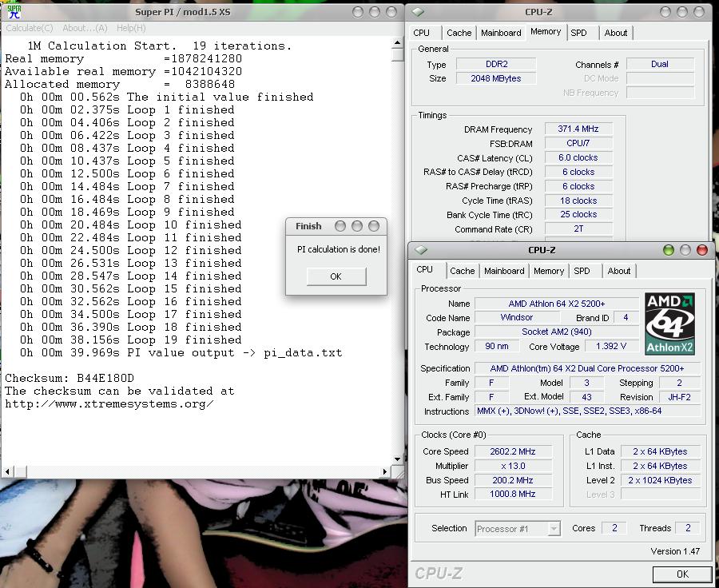Click Super PI horizontal scroll left arrow

pos(7,471)
